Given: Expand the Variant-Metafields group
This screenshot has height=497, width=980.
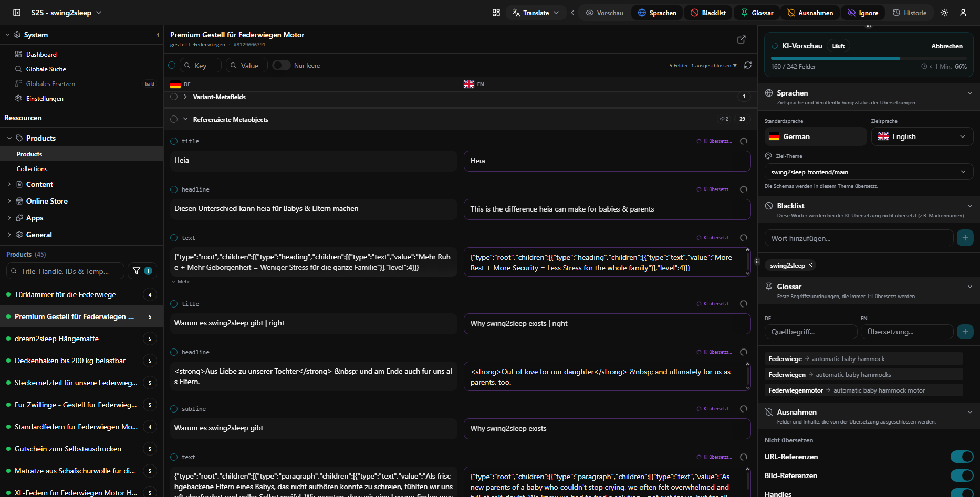Looking at the screenshot, I should (185, 97).
